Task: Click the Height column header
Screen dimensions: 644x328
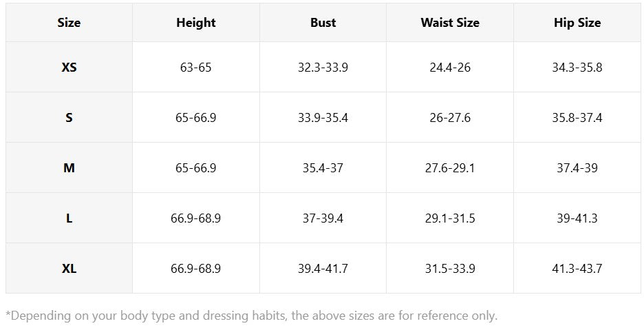Action: point(196,23)
